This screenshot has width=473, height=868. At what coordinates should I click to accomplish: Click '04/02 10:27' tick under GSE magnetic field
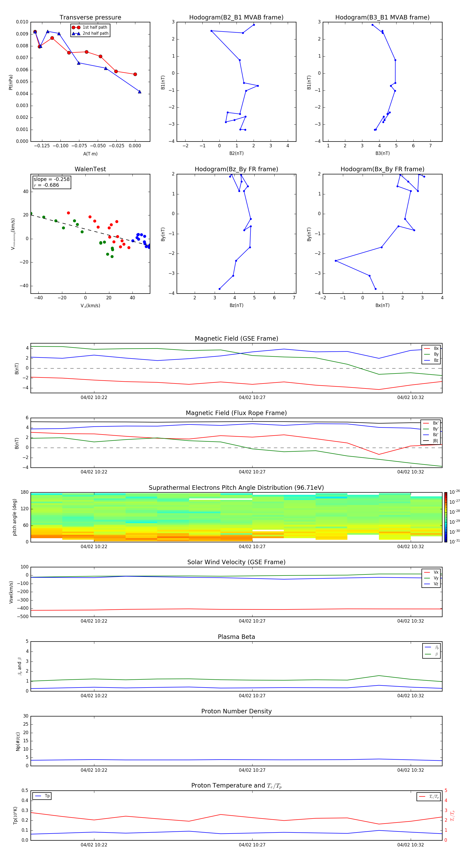click(x=252, y=398)
